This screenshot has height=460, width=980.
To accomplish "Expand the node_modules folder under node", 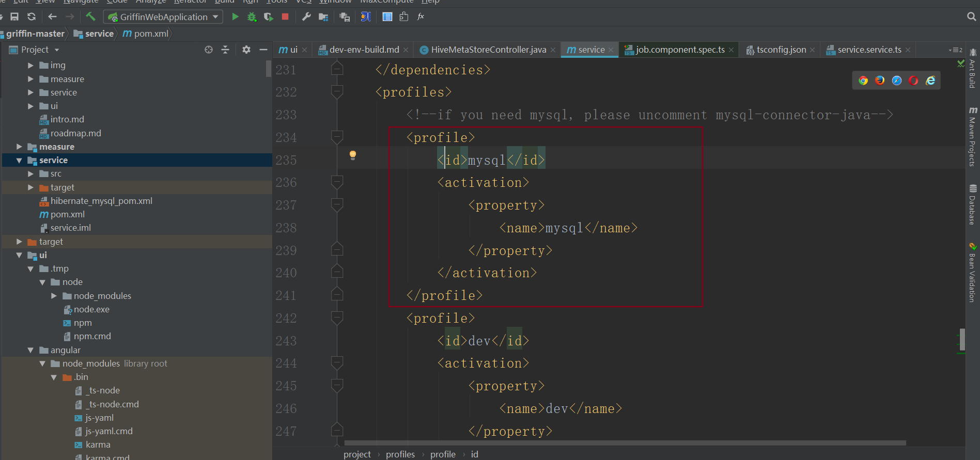I will (x=54, y=296).
